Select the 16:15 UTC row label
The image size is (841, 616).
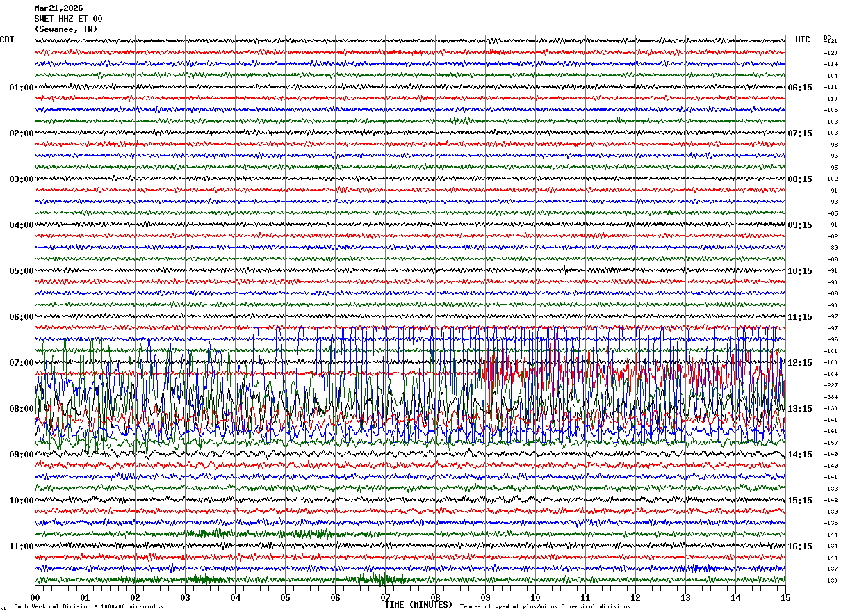800,546
